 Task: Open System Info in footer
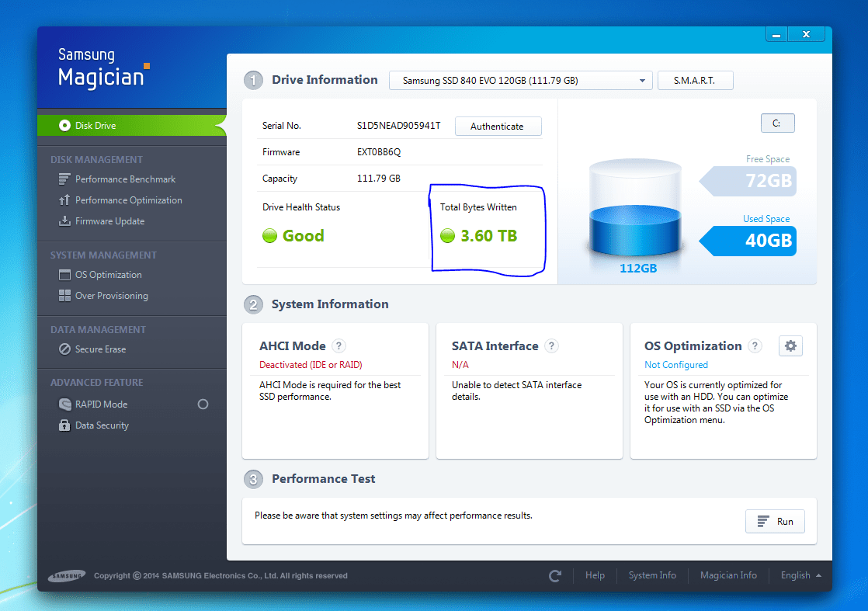coord(652,575)
